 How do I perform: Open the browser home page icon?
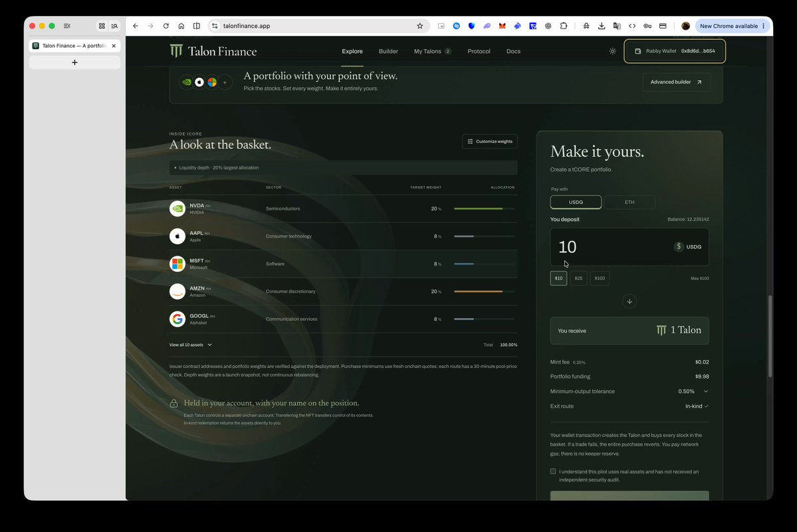click(x=181, y=26)
